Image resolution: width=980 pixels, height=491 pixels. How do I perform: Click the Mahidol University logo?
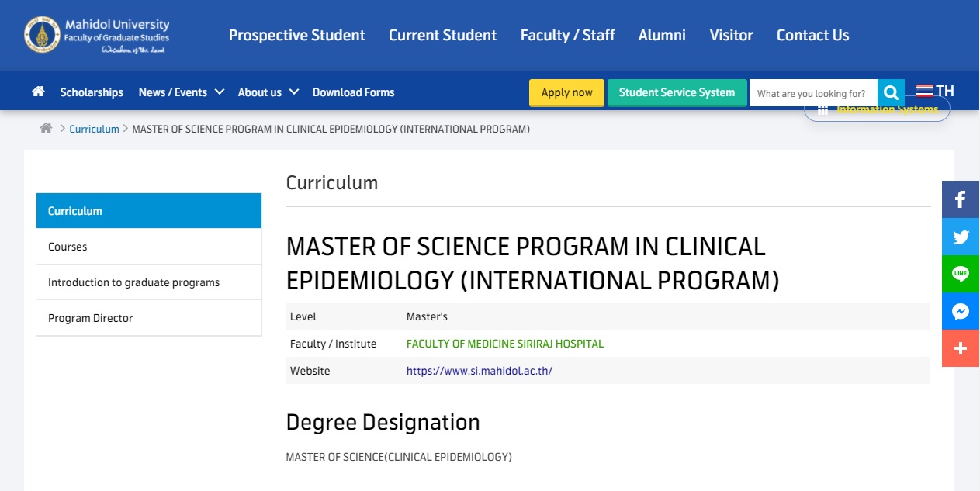(97, 35)
